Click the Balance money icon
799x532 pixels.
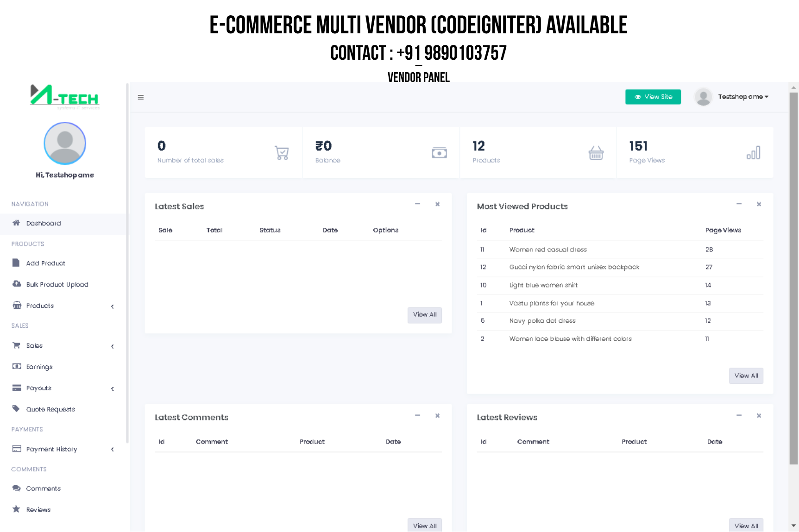pos(439,153)
